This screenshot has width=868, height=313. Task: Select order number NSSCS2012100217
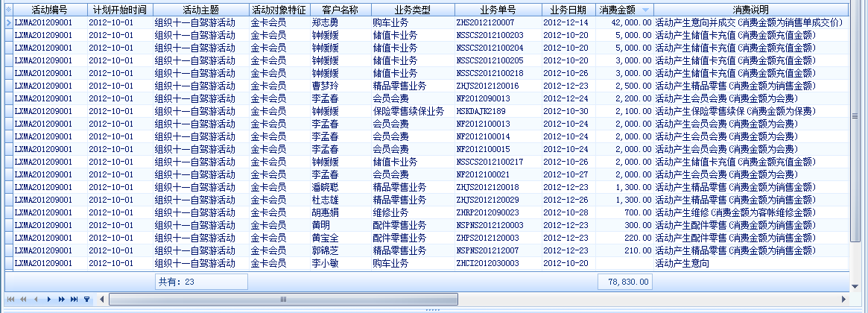click(498, 162)
